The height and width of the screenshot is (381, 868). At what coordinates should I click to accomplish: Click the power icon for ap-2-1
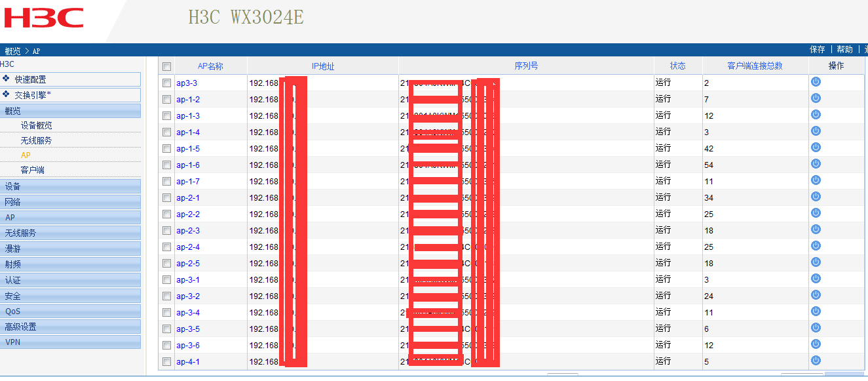click(816, 197)
